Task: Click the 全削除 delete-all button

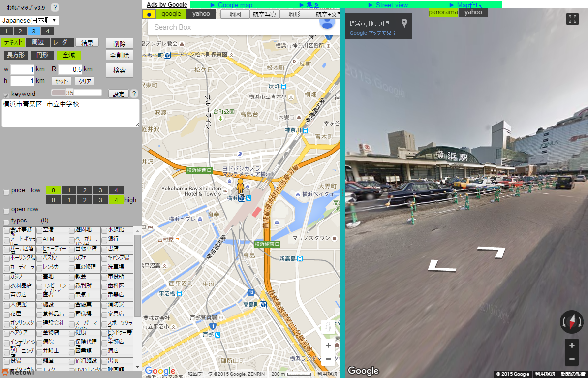Action: point(120,55)
